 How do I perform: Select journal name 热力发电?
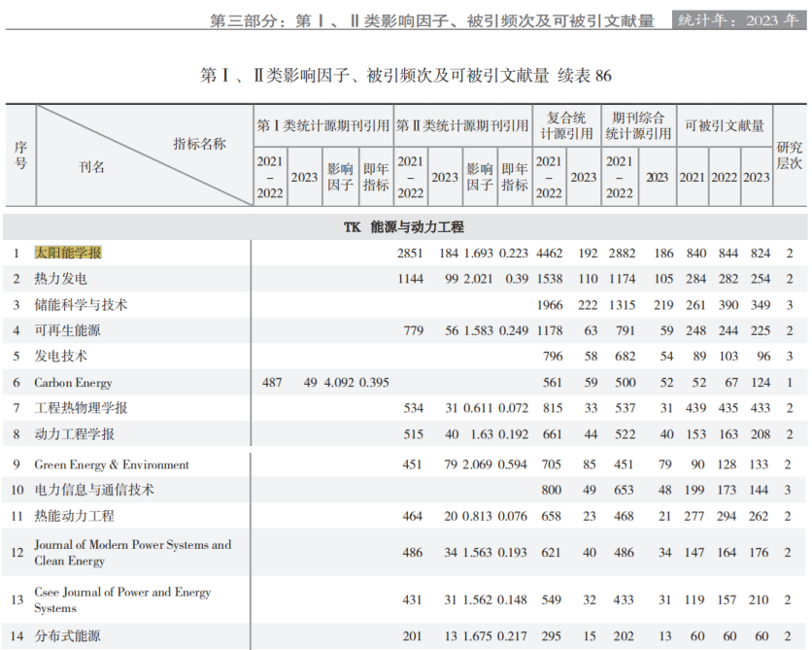(x=60, y=279)
